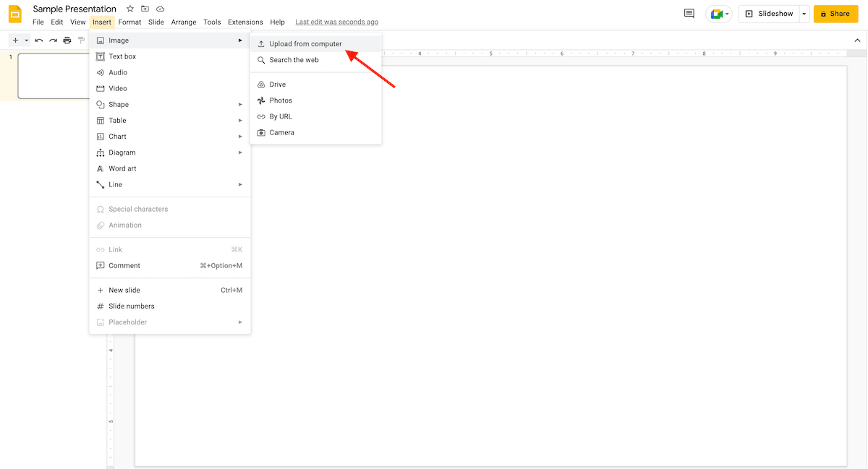Click the document status cloud icon
The image size is (868, 469).
pyautogui.click(x=160, y=9)
